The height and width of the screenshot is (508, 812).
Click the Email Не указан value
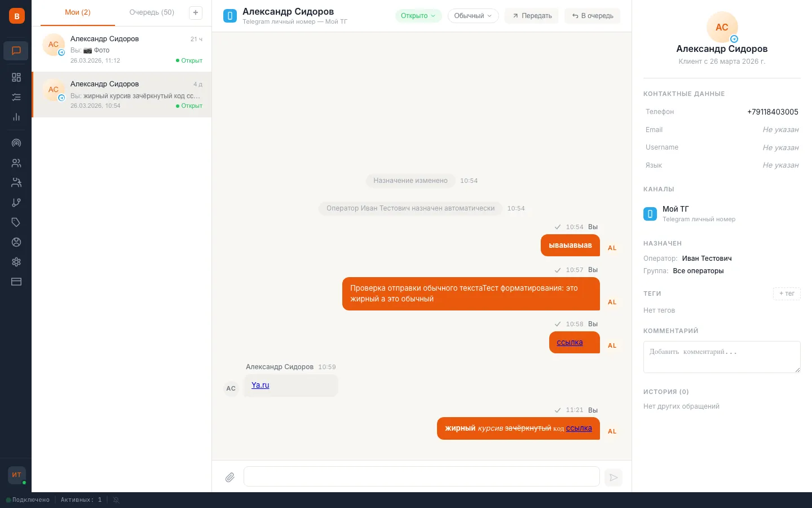coord(780,130)
